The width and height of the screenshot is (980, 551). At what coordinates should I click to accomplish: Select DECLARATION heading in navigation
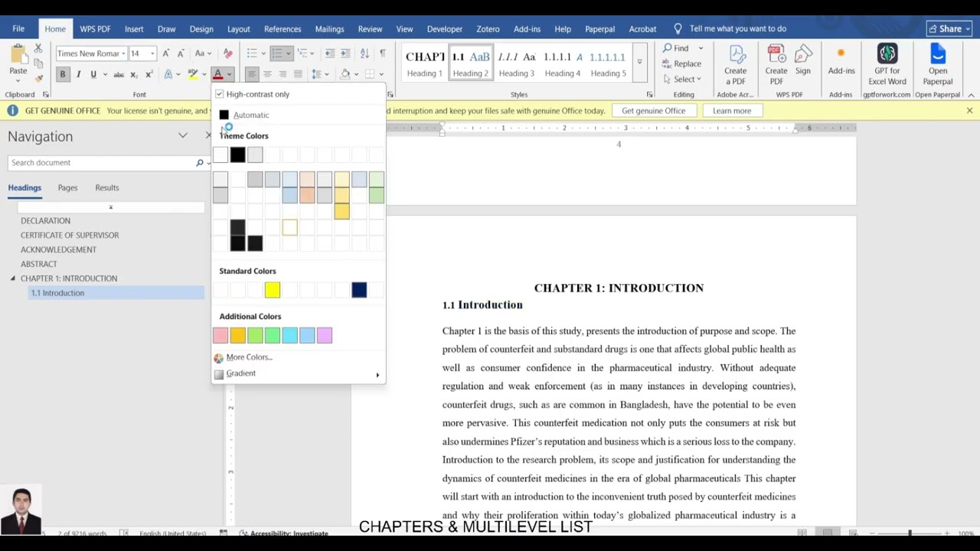[x=45, y=220]
